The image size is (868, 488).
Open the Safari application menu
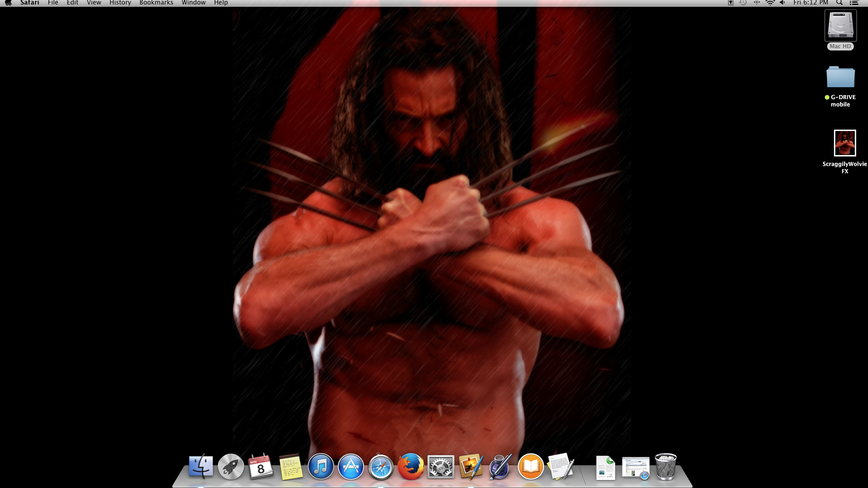tap(30, 3)
